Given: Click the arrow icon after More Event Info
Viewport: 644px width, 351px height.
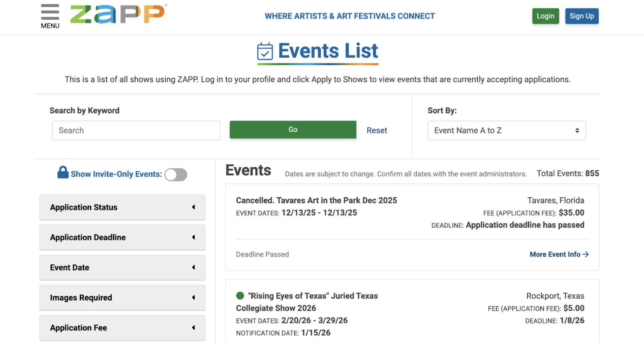Looking at the screenshot, I should 585,254.
